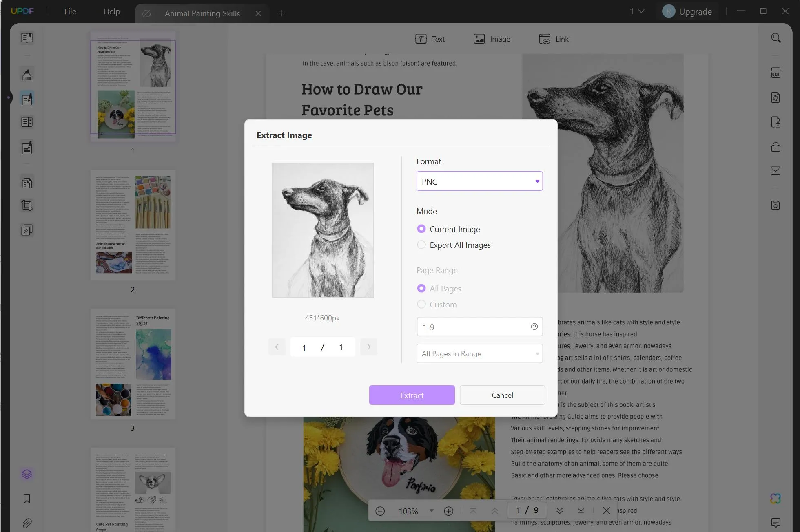
Task: Select Export All Images mode
Action: (x=454, y=245)
